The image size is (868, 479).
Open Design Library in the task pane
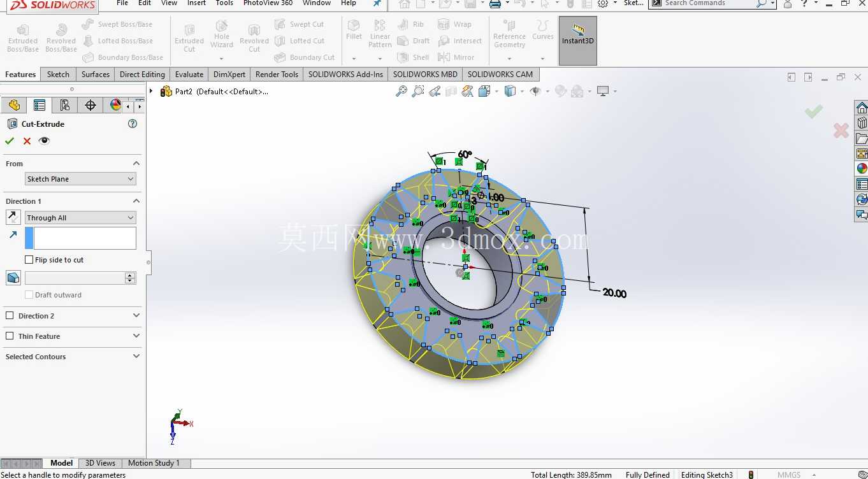point(862,122)
